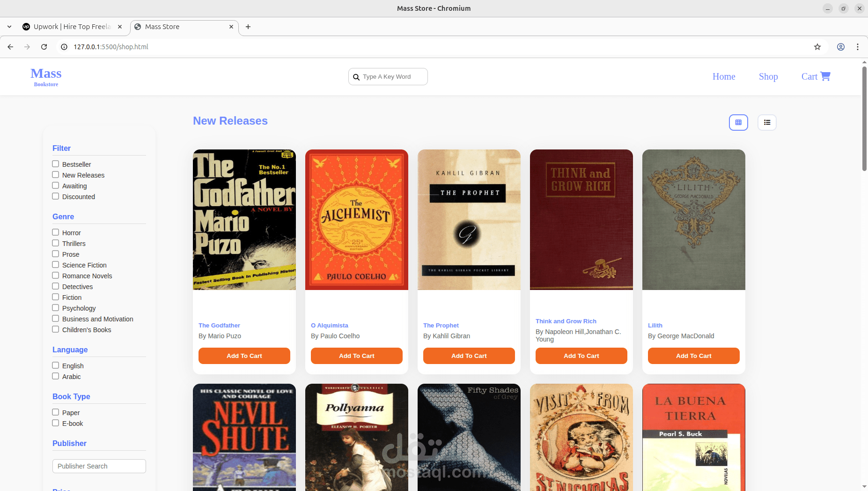
Task: Select the Prose genre checkbox
Action: (55, 254)
